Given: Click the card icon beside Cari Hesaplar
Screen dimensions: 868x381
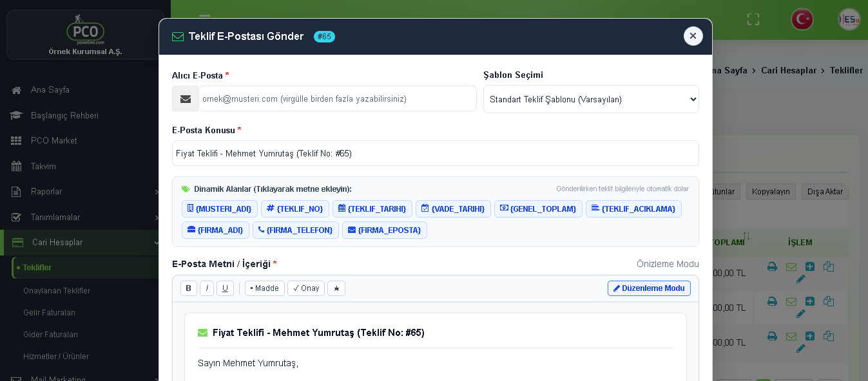Looking at the screenshot, I should [18, 243].
